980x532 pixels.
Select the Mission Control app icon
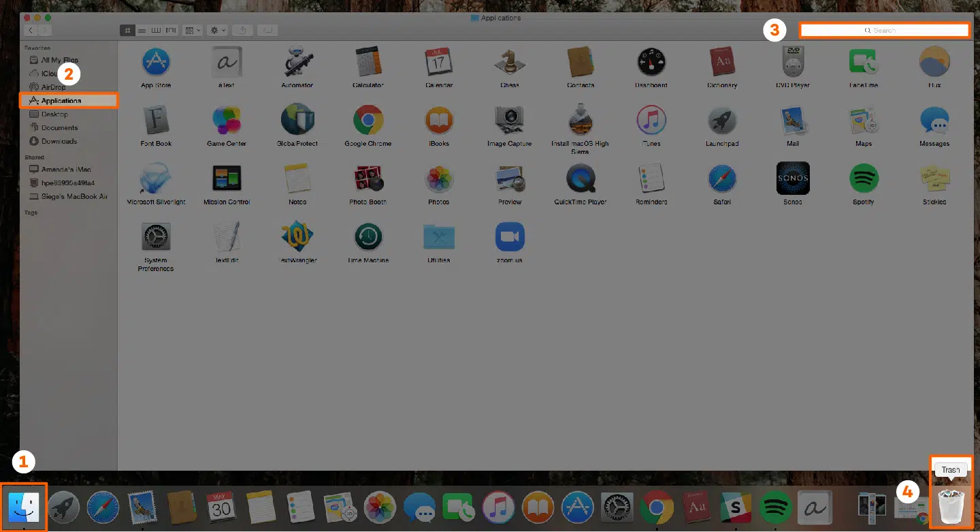click(x=227, y=178)
